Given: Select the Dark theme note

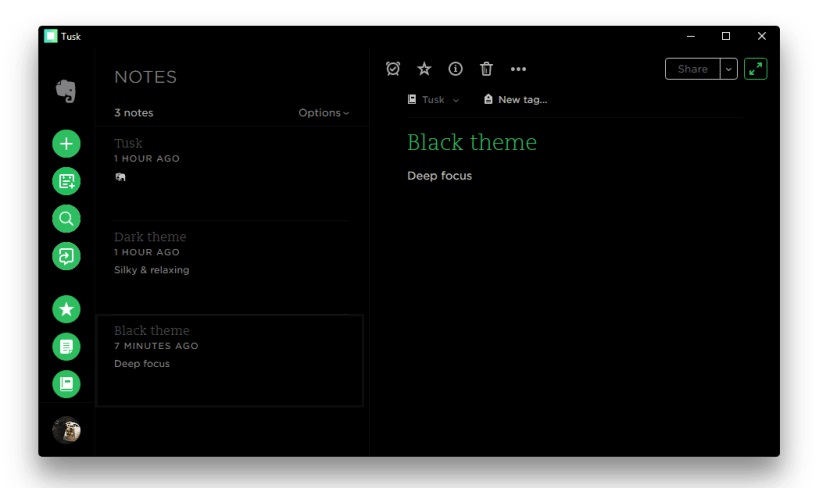Looking at the screenshot, I should (230, 268).
